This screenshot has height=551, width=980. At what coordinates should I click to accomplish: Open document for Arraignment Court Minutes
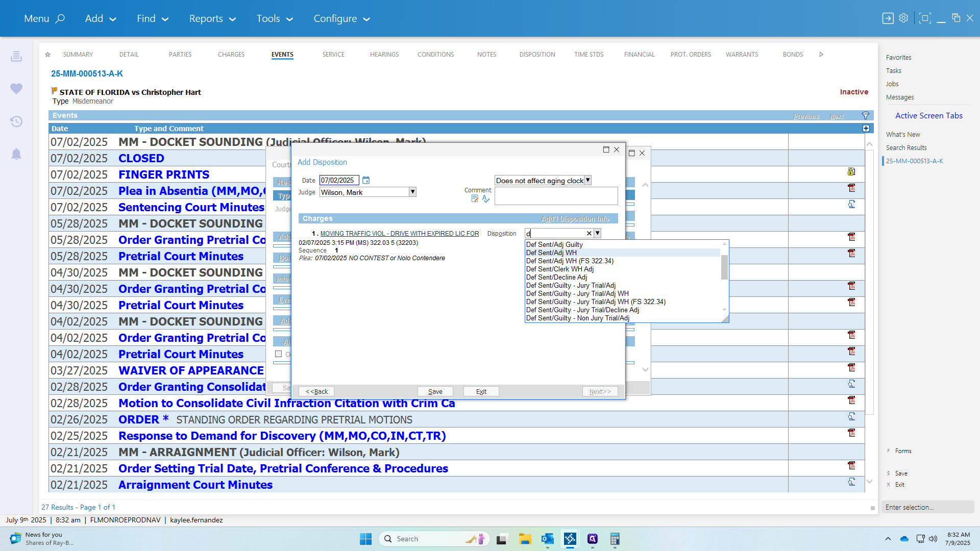click(851, 482)
